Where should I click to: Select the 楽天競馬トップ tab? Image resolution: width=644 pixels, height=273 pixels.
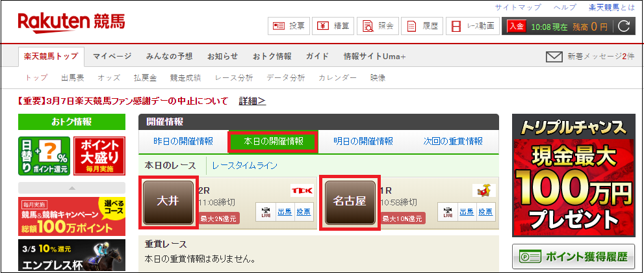point(51,57)
